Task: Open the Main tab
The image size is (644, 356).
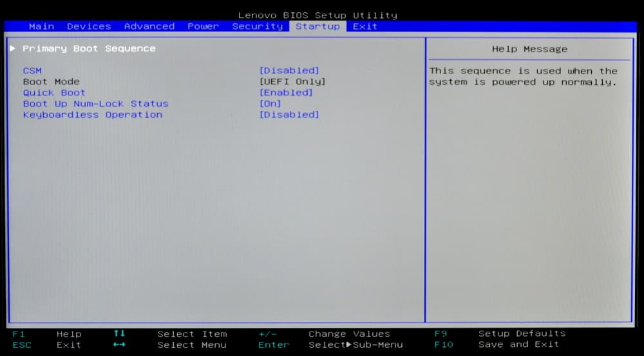Action: coord(41,26)
